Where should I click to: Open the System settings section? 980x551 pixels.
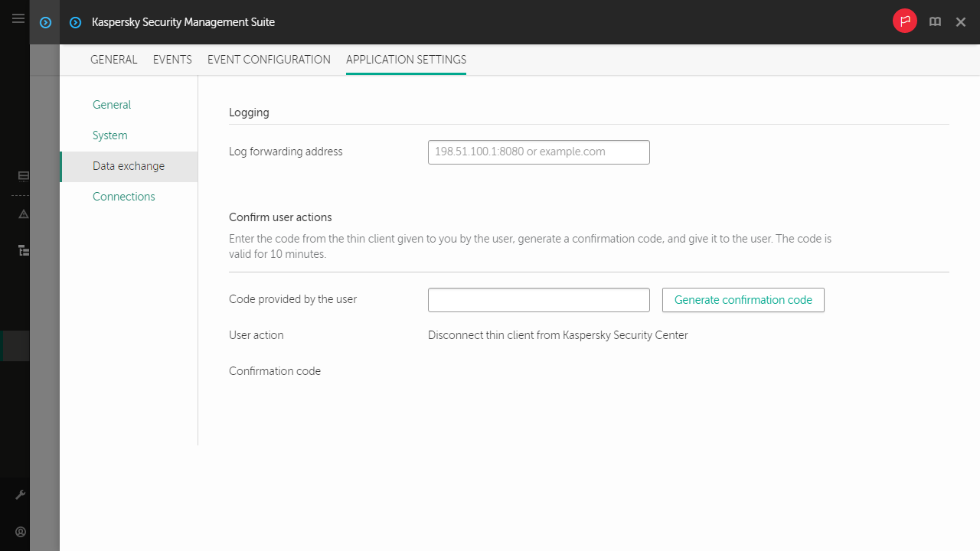point(109,135)
